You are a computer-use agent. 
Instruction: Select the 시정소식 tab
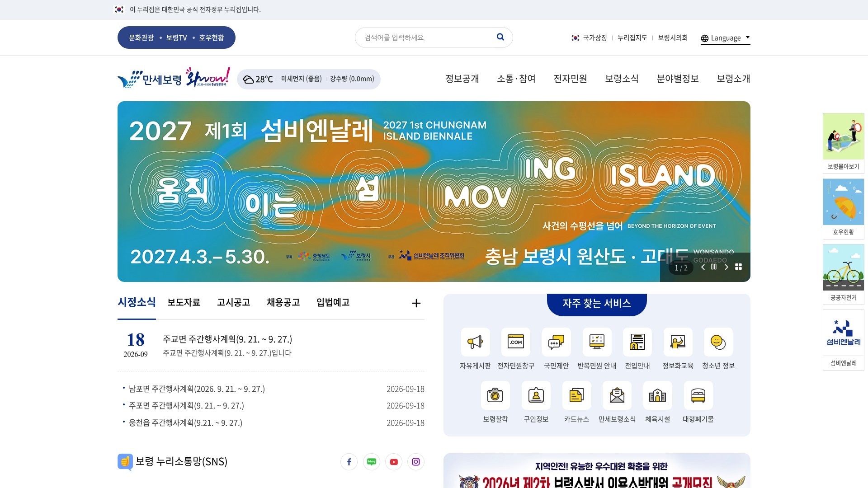[137, 302]
